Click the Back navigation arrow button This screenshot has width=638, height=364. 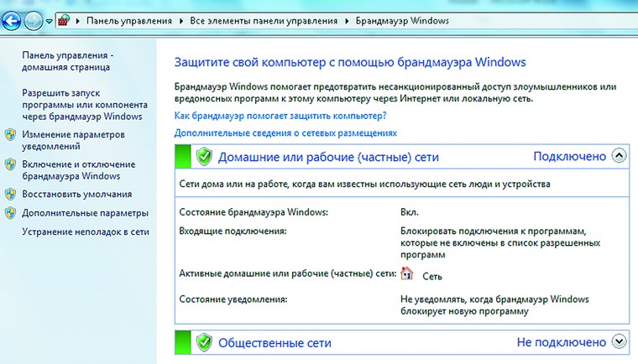[x=12, y=20]
